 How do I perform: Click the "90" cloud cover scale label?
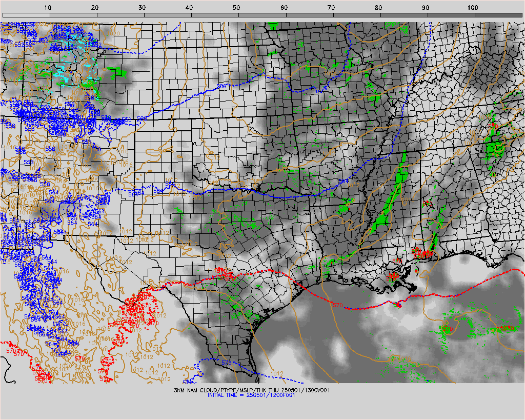pyautogui.click(x=426, y=7)
